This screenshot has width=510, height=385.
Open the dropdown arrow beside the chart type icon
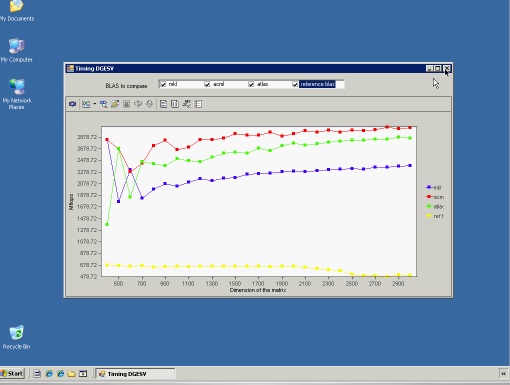click(95, 104)
